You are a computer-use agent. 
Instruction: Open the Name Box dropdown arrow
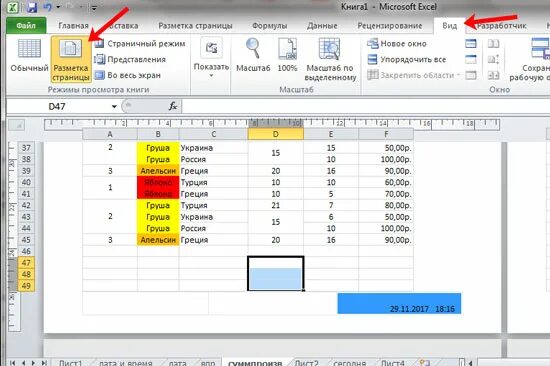114,106
